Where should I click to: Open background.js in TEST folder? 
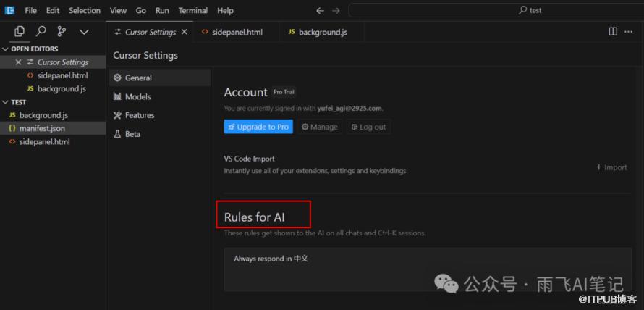(53, 115)
